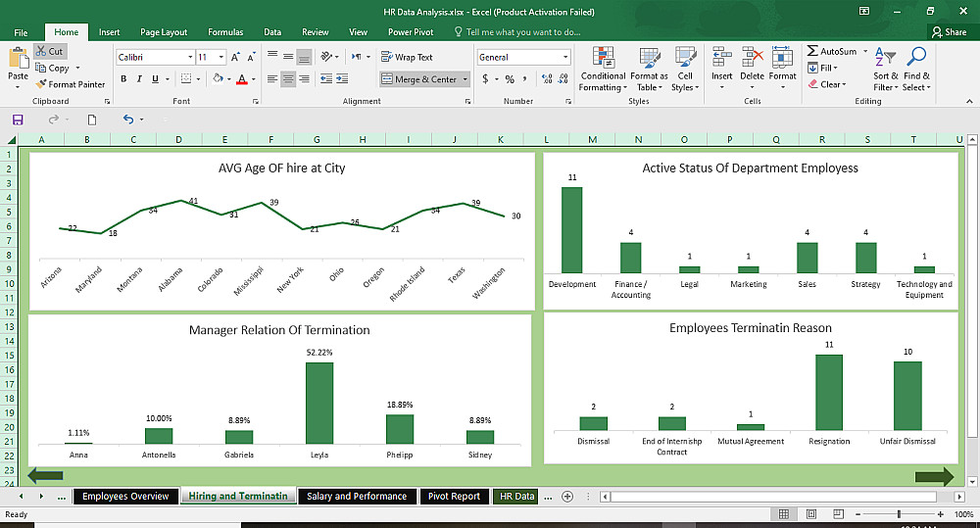980x528 pixels.
Task: Expand the Calibri font name dropdown
Action: click(x=189, y=58)
